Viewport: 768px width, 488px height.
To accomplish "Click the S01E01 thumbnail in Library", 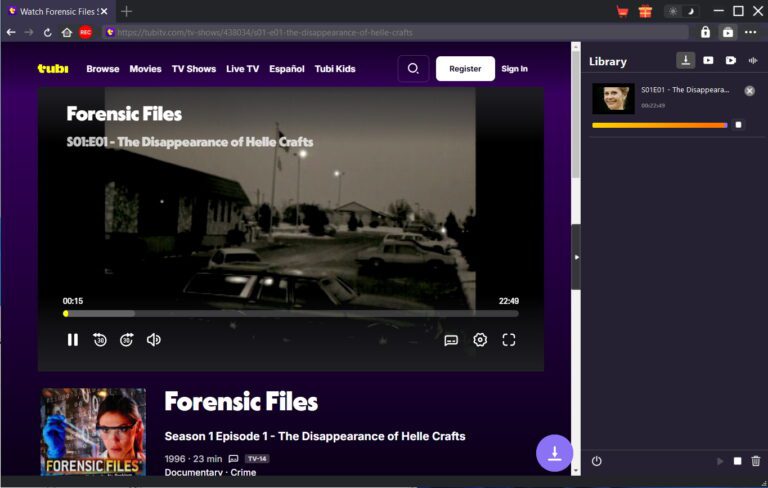I will (613, 98).
